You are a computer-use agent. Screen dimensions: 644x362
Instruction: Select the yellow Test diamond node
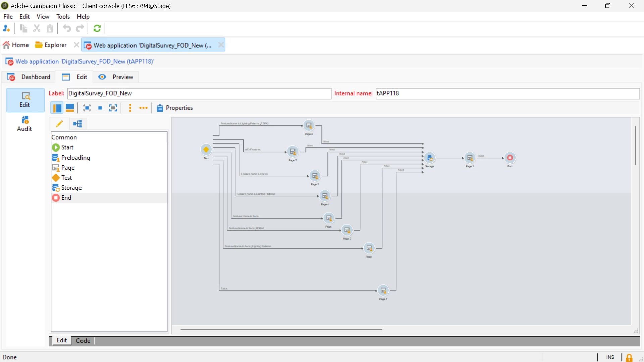(x=206, y=149)
